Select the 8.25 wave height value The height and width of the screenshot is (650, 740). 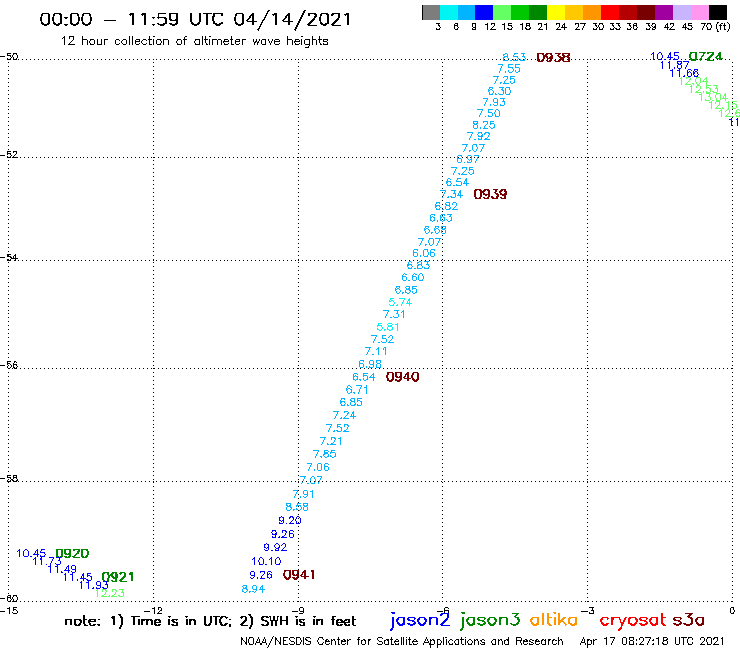pyautogui.click(x=484, y=125)
